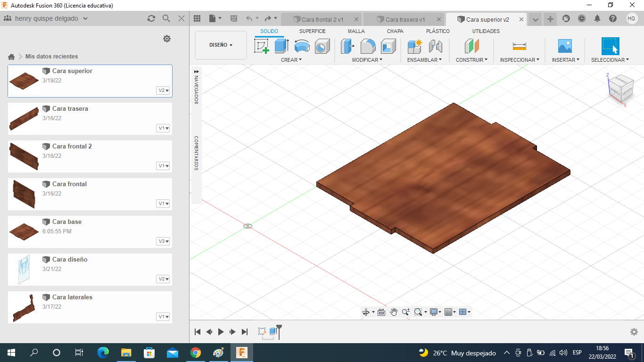The image size is (644, 362).
Task: Expand the CREAR menu
Action: (x=291, y=60)
